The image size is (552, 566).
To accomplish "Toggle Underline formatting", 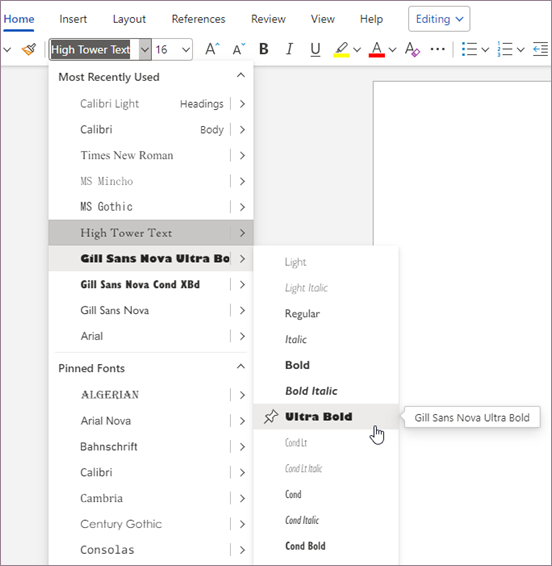I will pyautogui.click(x=315, y=49).
